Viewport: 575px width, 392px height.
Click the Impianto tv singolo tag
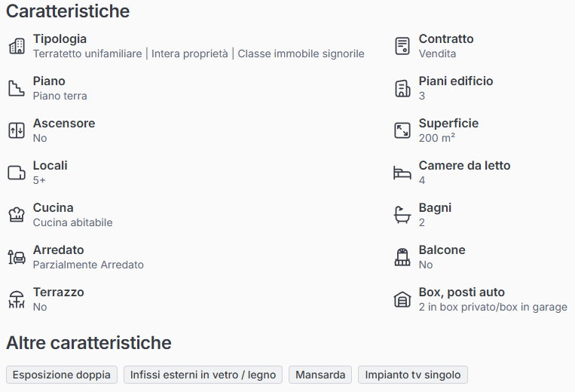413,375
